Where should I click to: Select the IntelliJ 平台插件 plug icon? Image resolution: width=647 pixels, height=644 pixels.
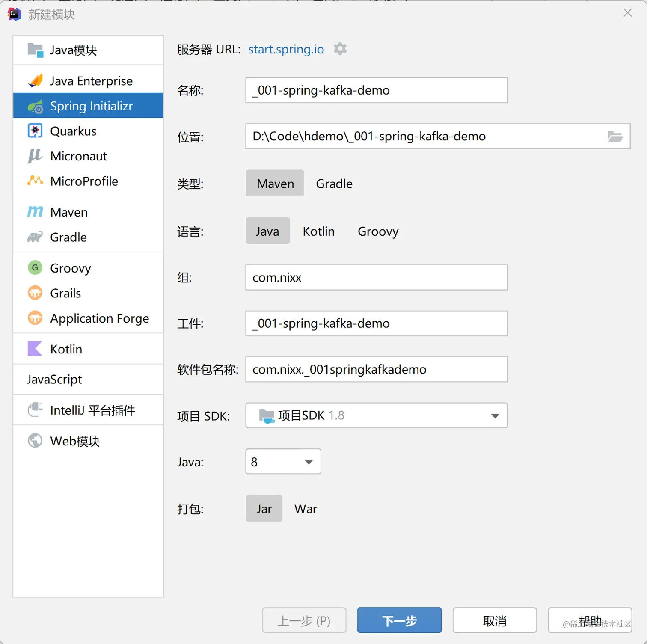(x=35, y=410)
